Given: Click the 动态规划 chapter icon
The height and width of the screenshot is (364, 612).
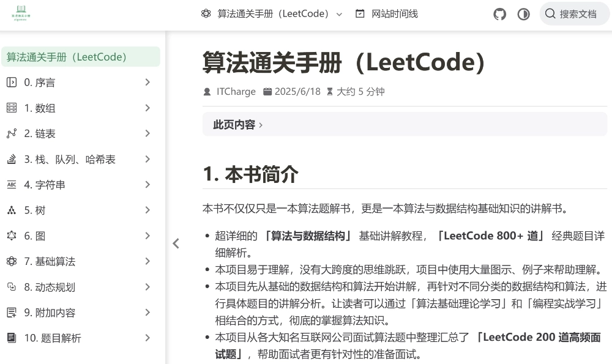Looking at the screenshot, I should click(x=11, y=287).
